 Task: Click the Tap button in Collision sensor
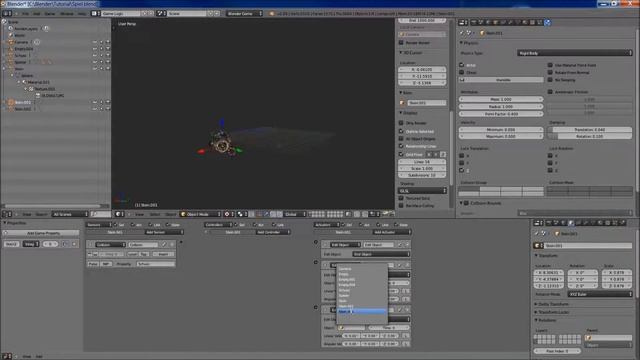[144, 254]
